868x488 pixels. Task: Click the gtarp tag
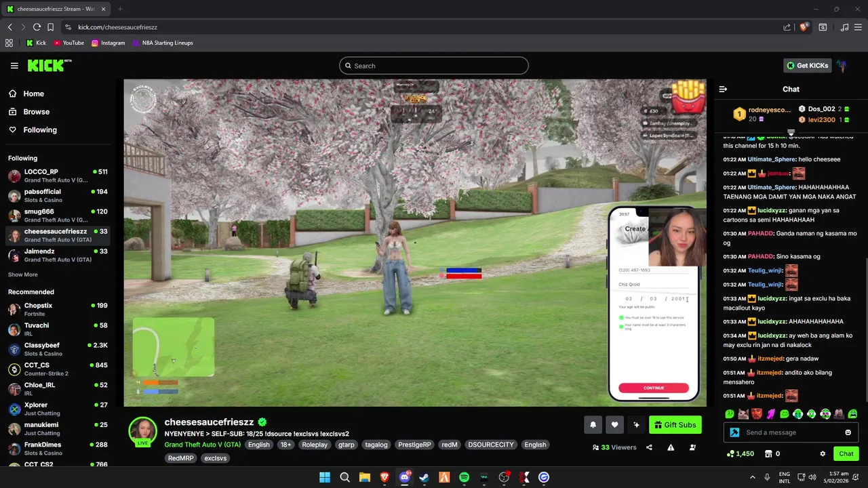click(x=347, y=445)
